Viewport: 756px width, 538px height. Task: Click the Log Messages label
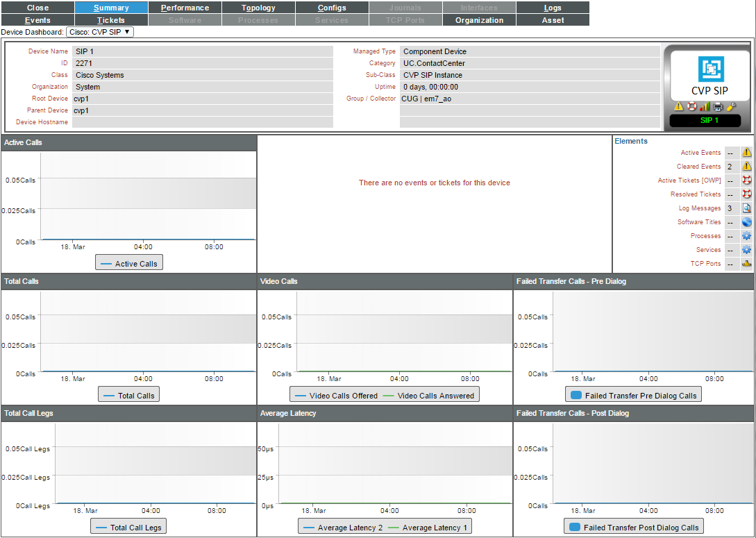click(x=700, y=208)
